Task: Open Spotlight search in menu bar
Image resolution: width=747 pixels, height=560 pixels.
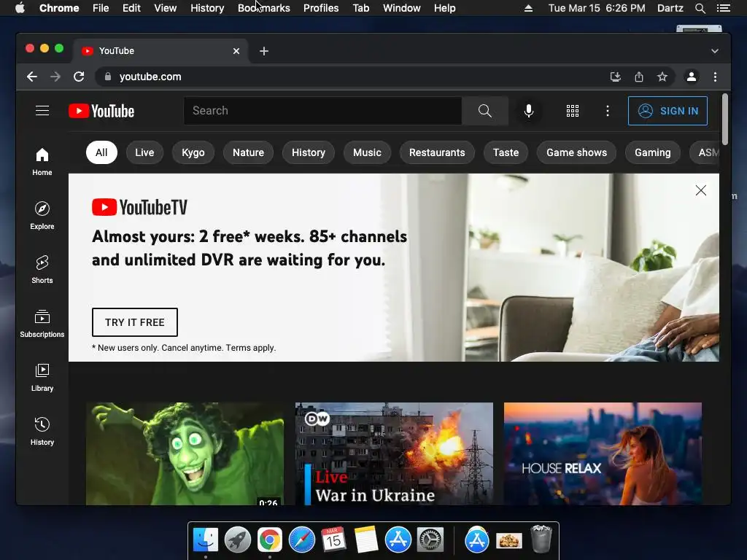Action: (700, 8)
